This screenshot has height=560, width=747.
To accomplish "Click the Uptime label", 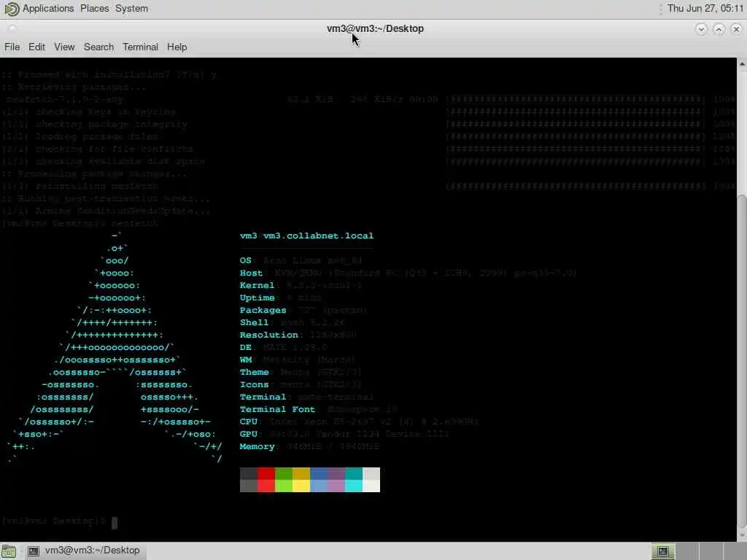I will (x=258, y=297).
